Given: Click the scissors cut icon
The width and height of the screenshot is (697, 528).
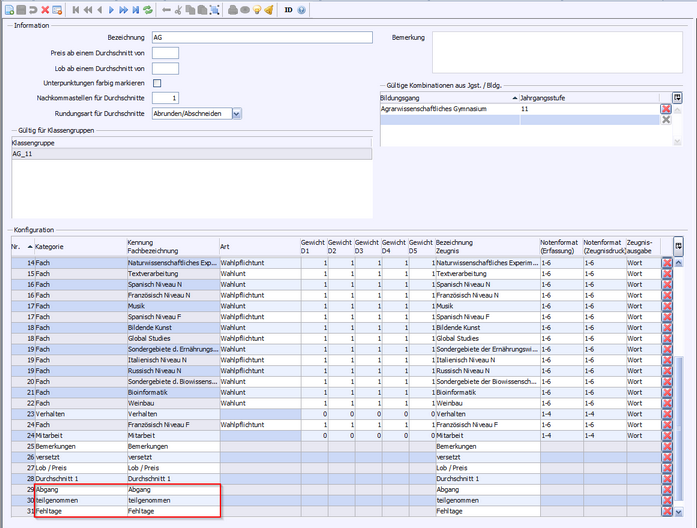Looking at the screenshot, I should pyautogui.click(x=178, y=9).
